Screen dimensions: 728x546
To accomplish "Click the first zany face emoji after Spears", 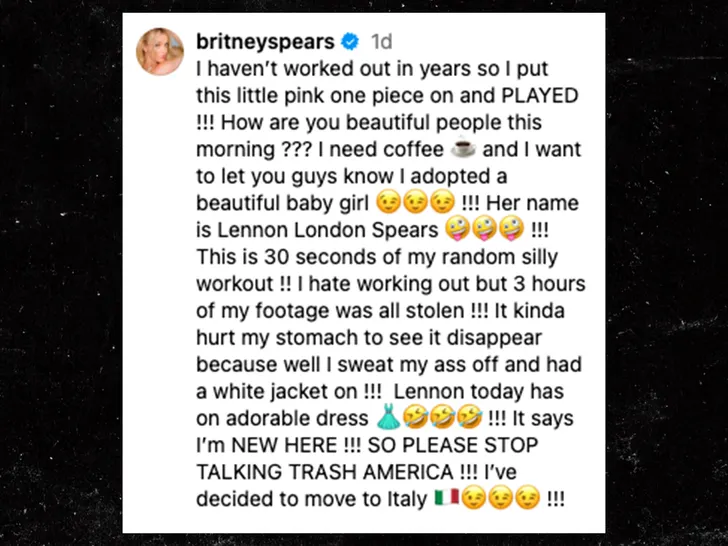I will tap(457, 230).
